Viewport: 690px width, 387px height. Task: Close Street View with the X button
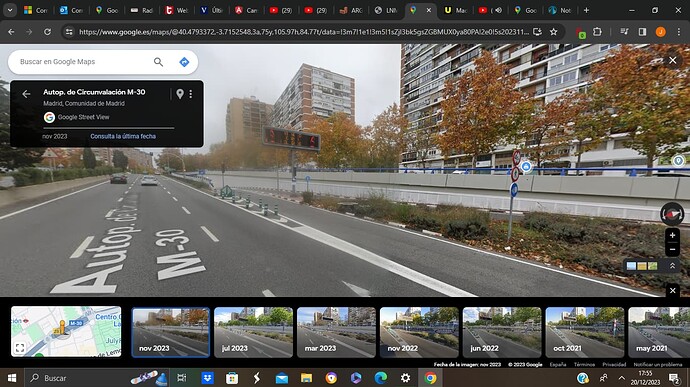tap(673, 60)
